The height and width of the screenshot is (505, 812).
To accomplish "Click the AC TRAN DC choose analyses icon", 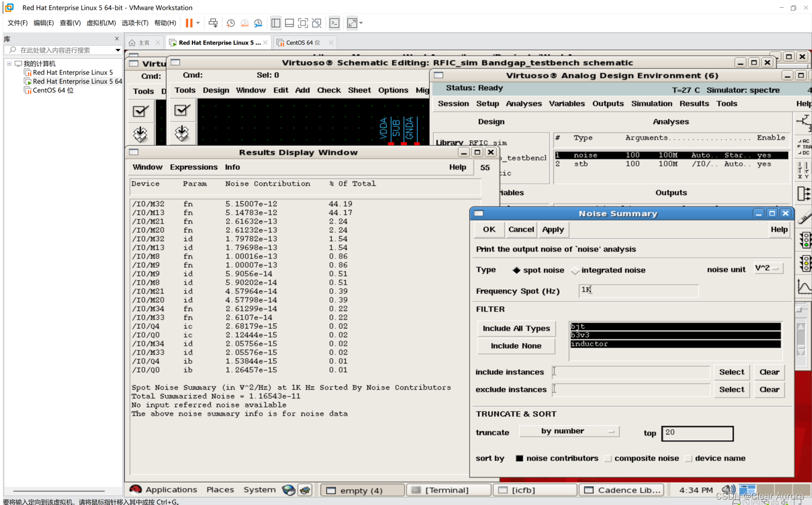I will [x=803, y=147].
